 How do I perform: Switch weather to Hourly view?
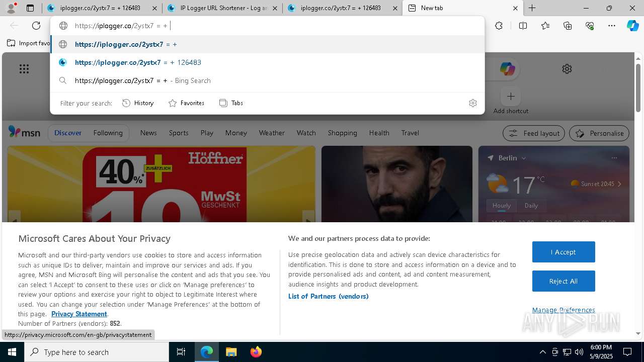pyautogui.click(x=502, y=205)
